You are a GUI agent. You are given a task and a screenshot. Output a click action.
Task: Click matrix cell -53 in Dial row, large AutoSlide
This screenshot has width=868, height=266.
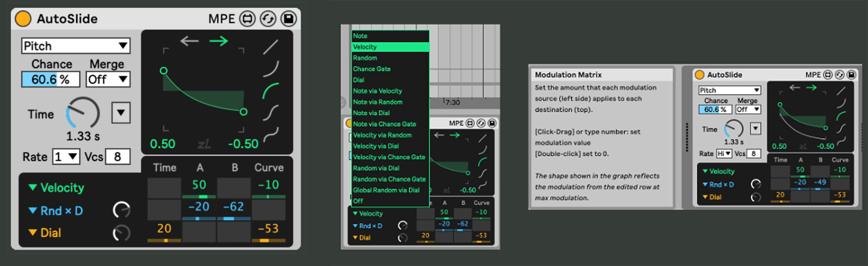click(x=268, y=232)
